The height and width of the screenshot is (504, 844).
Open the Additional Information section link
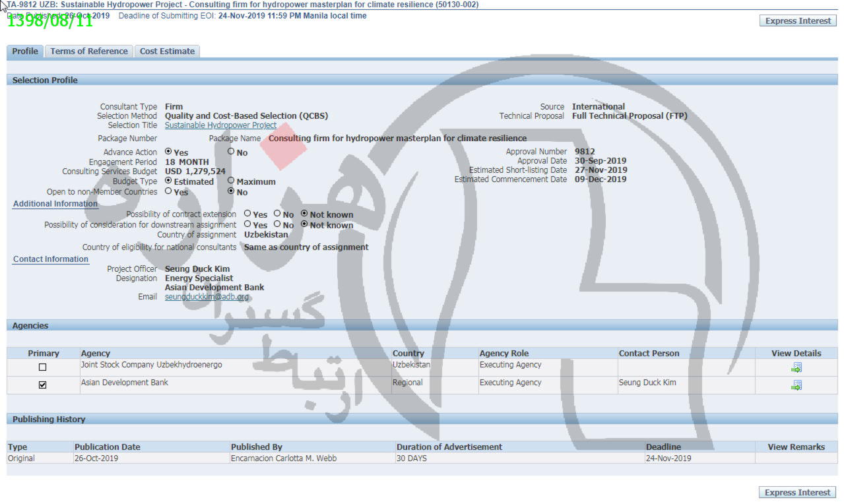pos(55,204)
